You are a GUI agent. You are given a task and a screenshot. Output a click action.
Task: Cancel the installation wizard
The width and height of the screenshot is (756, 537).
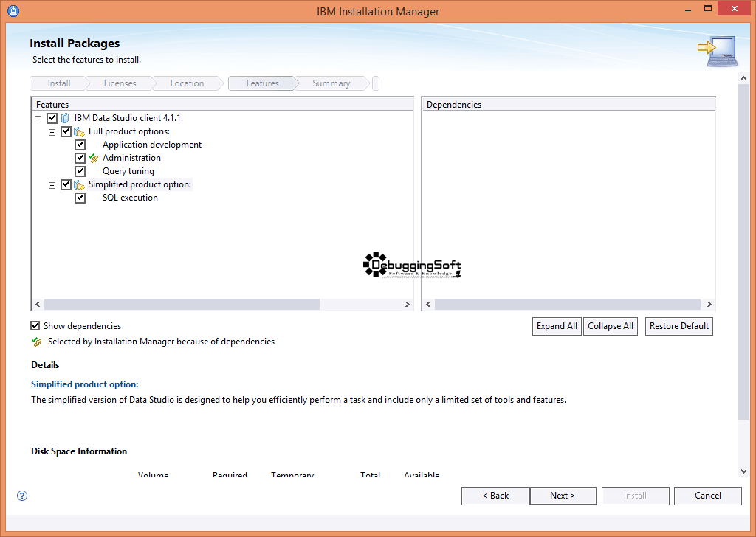[708, 496]
